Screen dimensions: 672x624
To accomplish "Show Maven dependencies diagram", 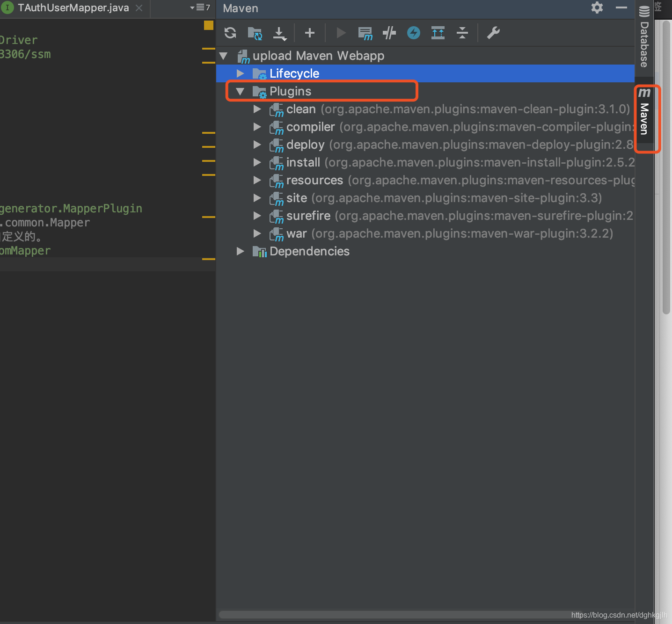I will point(438,33).
